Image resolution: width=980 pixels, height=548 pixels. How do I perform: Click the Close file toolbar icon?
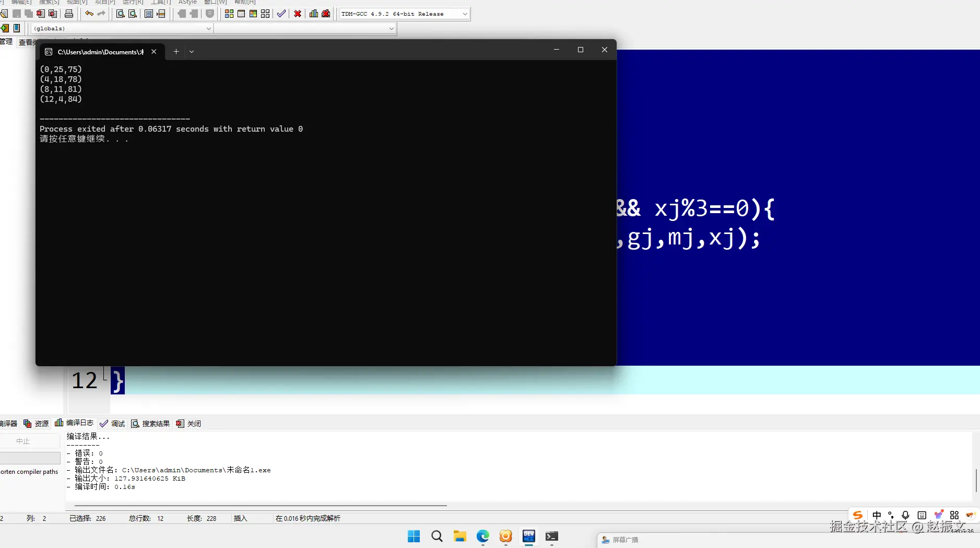pos(41,14)
